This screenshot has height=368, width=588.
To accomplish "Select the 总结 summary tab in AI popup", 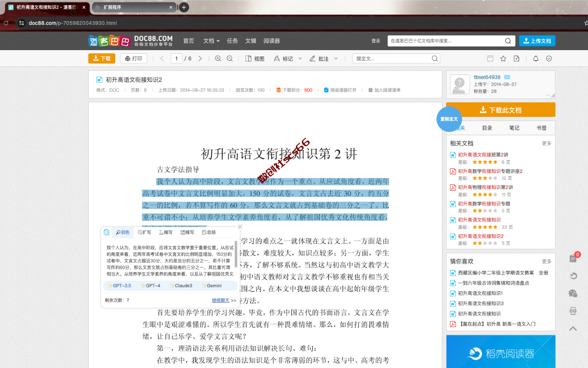I will (x=209, y=232).
